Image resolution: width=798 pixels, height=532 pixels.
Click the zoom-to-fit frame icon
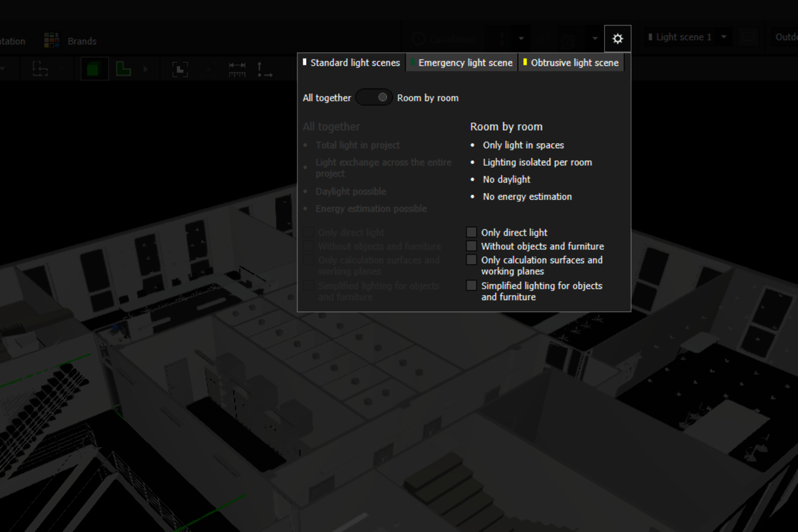(180, 69)
